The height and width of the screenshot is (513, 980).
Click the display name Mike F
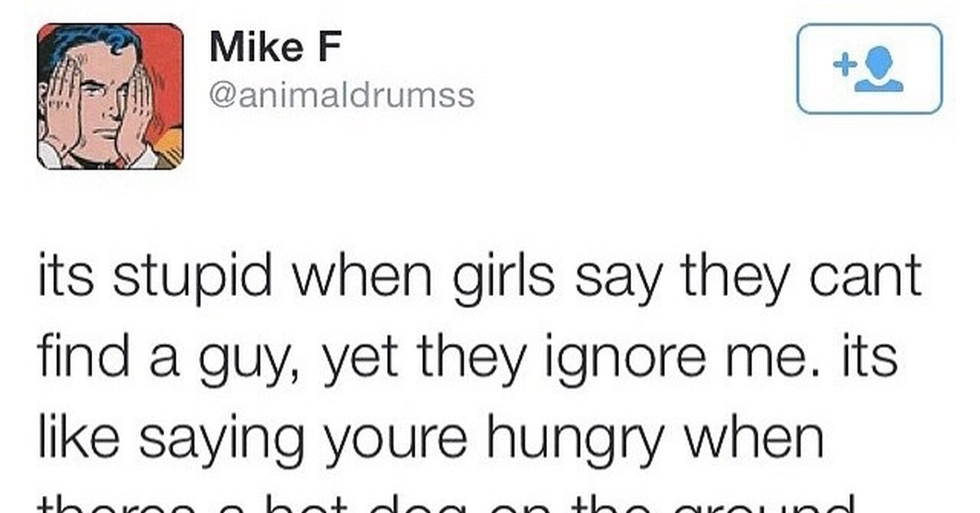tap(275, 47)
